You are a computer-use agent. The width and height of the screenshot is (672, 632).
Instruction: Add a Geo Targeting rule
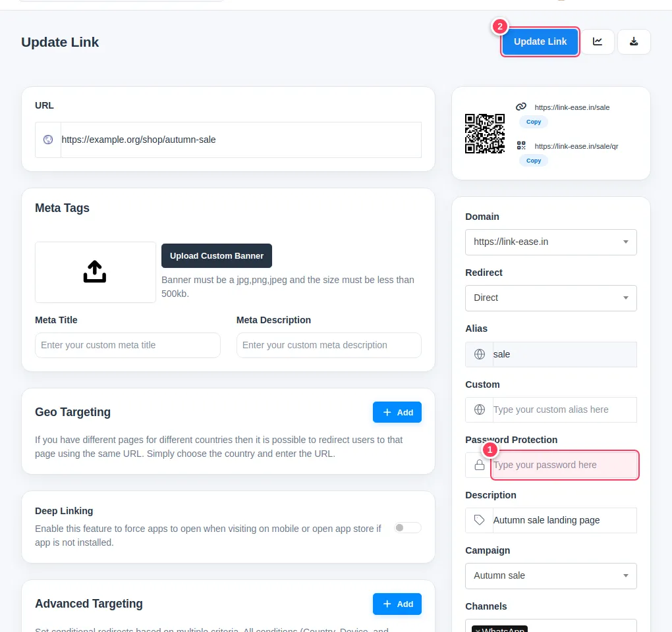click(x=397, y=412)
